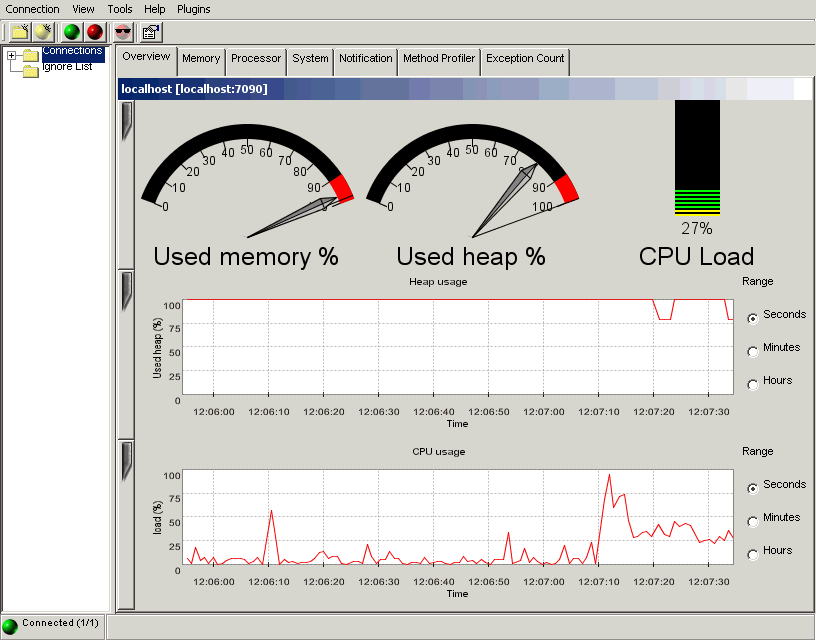Click inside the CPU usage chart

458,517
